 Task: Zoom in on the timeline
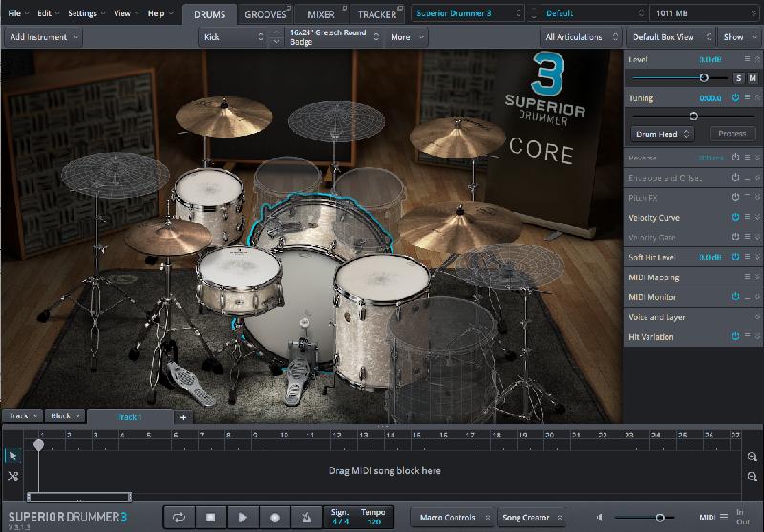[x=752, y=457]
